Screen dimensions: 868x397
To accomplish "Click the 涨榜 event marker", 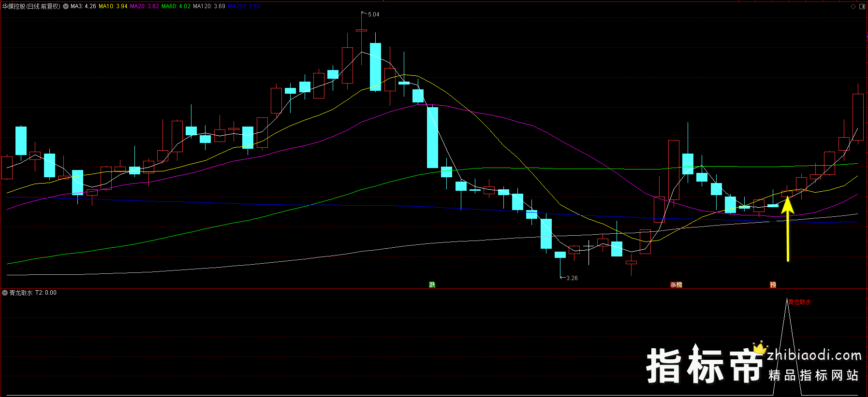I will click(x=676, y=285).
